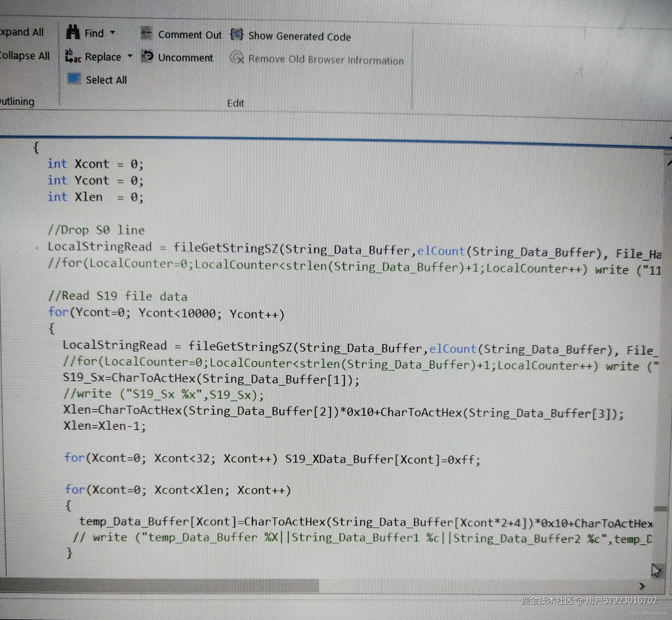Click the Select All icon

click(x=74, y=79)
